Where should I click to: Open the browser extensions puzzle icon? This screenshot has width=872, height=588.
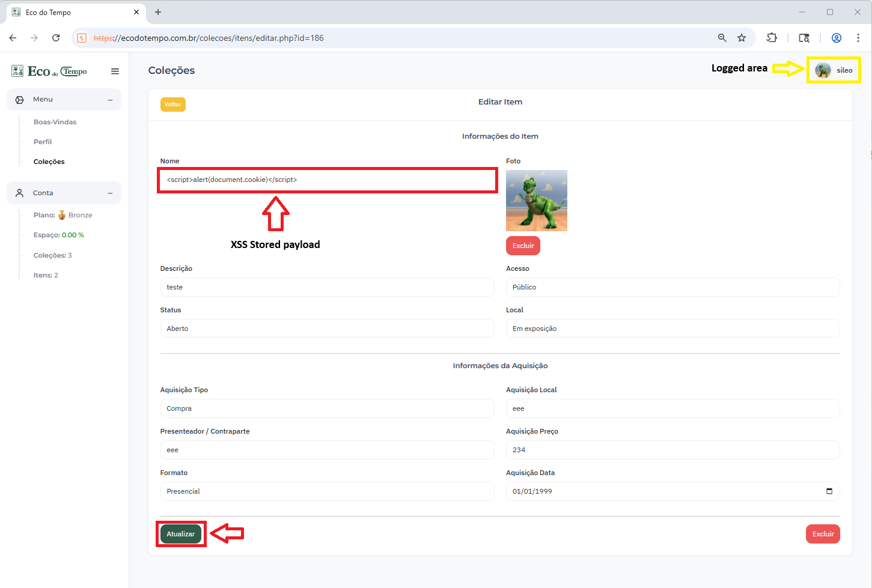(772, 38)
